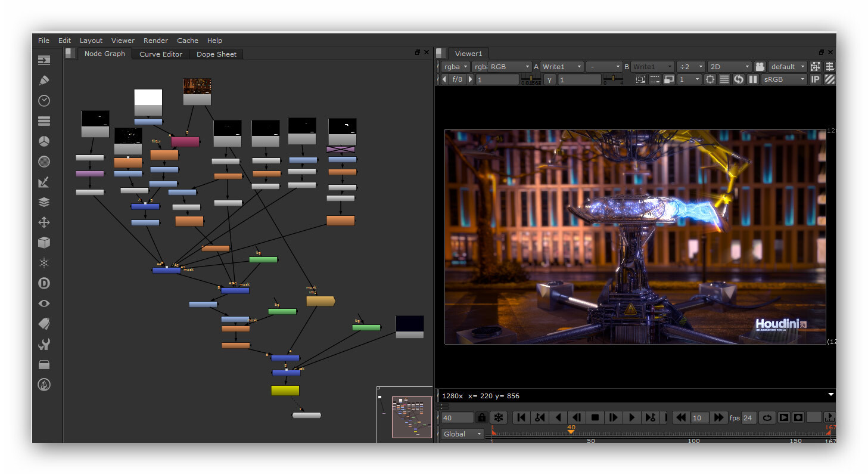
Task: Click the current frame number field
Action: 457,418
